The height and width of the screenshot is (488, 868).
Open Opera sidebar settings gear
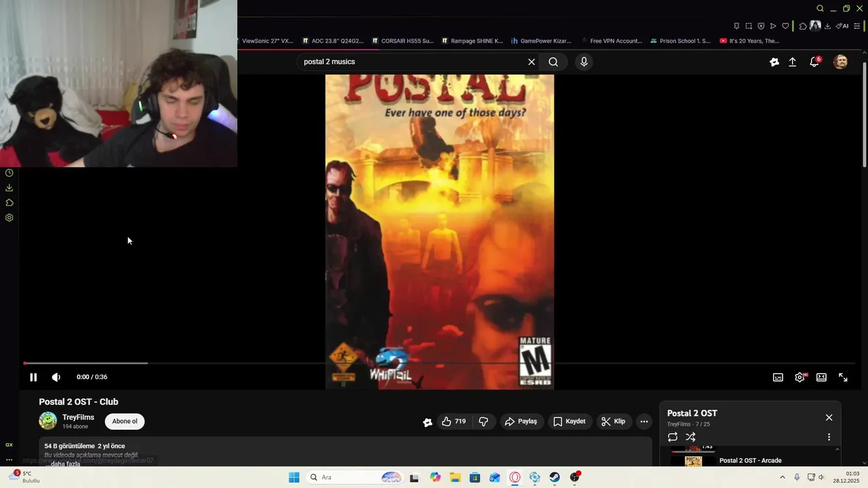click(9, 218)
